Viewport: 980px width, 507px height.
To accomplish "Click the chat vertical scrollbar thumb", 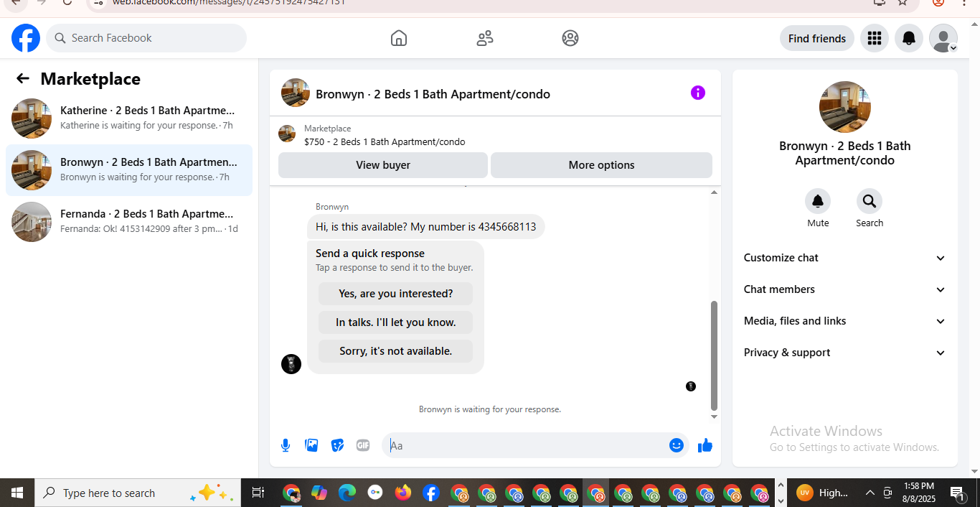I will 714,355.
